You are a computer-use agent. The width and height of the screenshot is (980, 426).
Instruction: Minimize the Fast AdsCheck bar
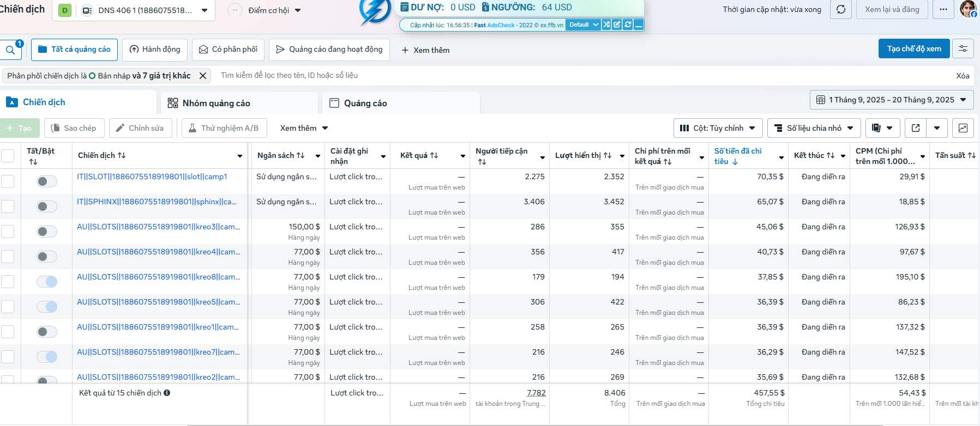[x=639, y=25]
